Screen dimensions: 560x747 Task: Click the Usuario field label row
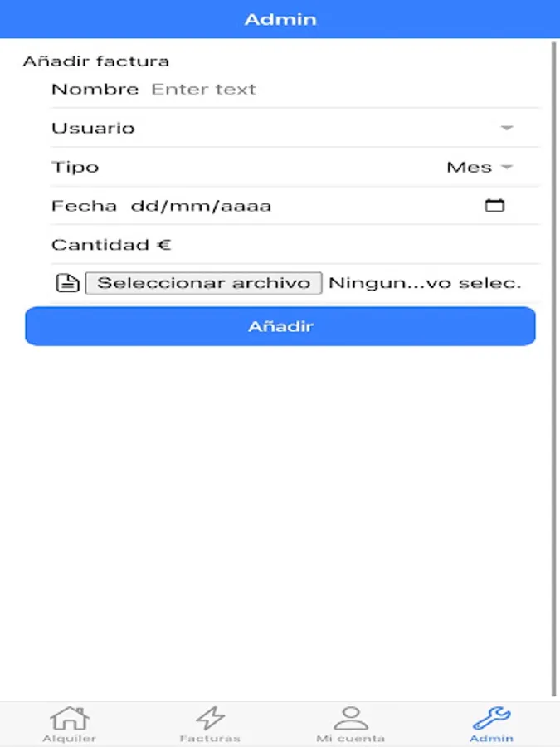(249, 128)
